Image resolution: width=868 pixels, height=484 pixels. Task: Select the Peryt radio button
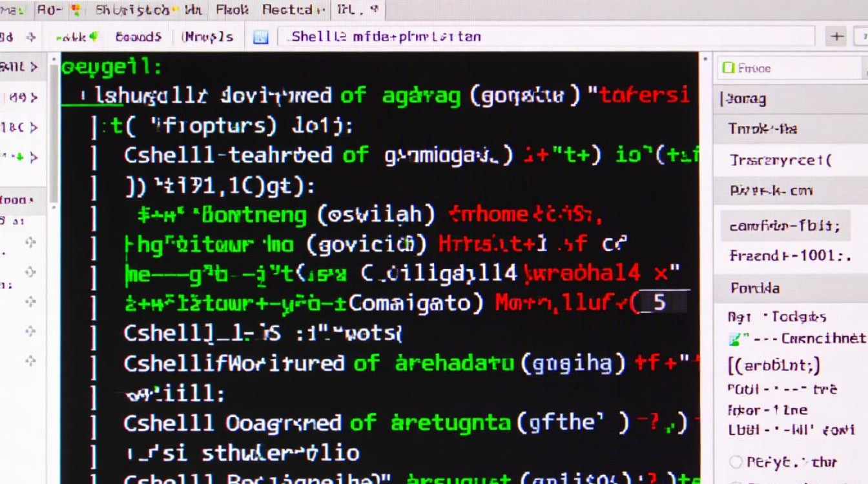(x=736, y=461)
